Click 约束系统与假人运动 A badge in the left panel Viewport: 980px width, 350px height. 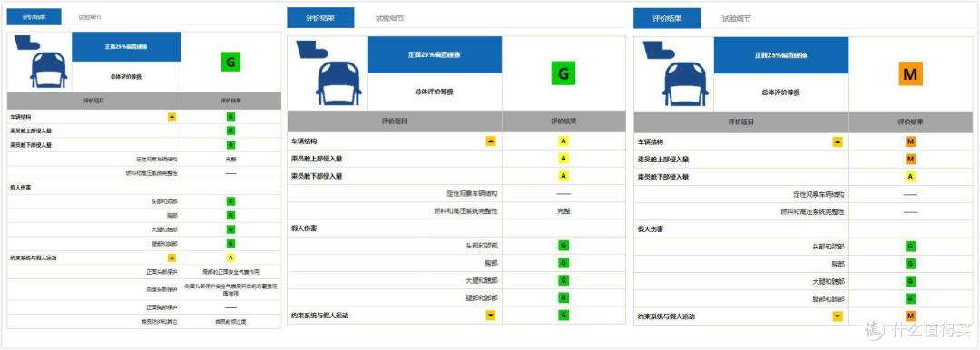tap(230, 258)
